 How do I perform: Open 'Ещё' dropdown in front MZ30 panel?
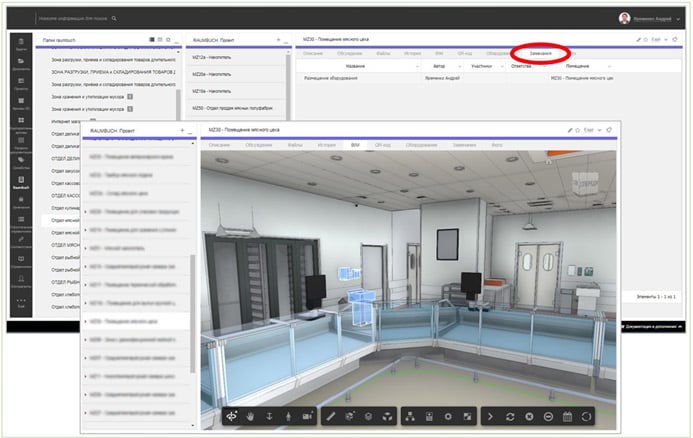tap(593, 130)
